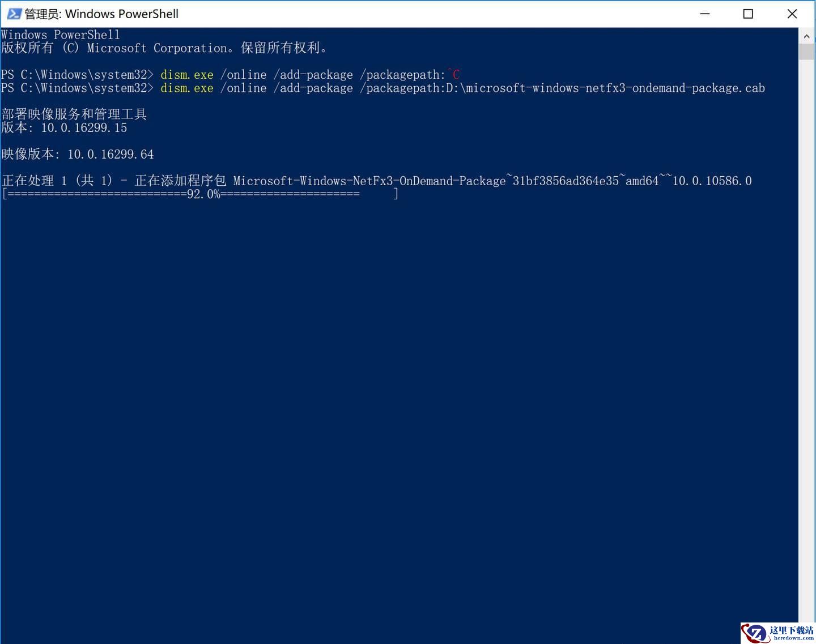Click the '部署映像服务和管理工具' line
Viewport: 816px width, 644px height.
click(74, 114)
